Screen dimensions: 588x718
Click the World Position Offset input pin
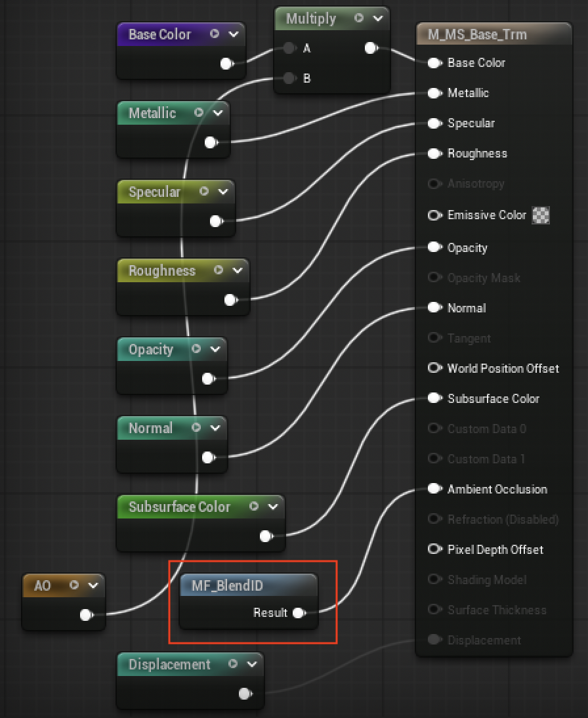point(434,368)
